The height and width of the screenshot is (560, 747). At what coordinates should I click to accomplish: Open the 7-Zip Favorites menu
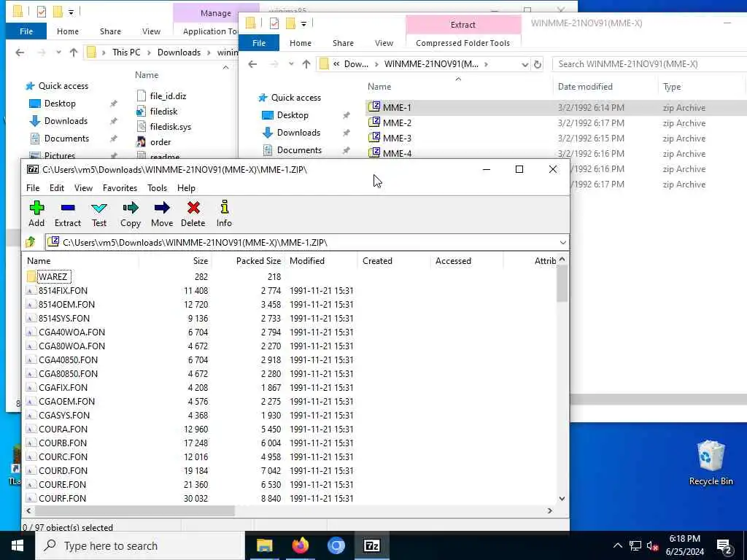(x=120, y=188)
